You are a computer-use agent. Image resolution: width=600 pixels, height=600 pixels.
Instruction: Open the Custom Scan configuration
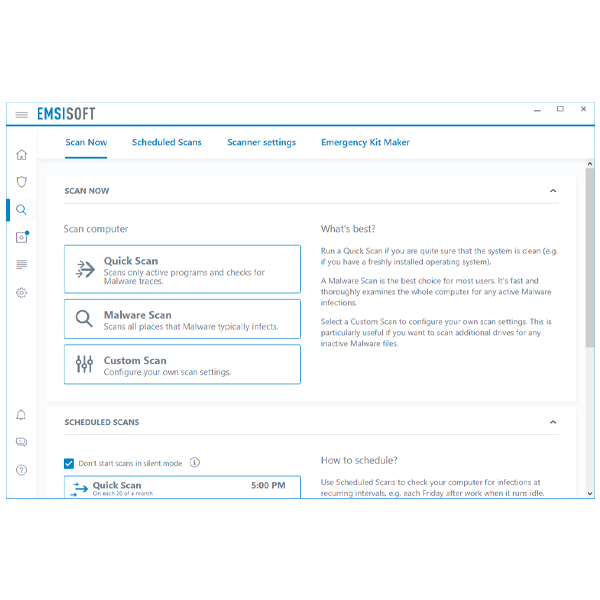pos(183,364)
